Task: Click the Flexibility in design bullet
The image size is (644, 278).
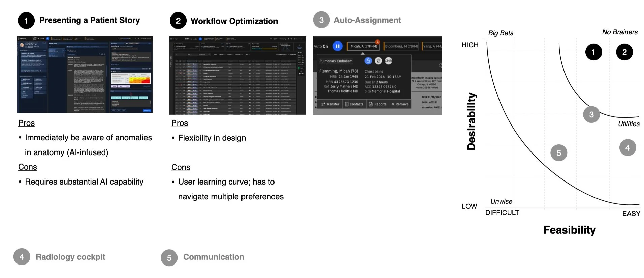Action: (212, 138)
